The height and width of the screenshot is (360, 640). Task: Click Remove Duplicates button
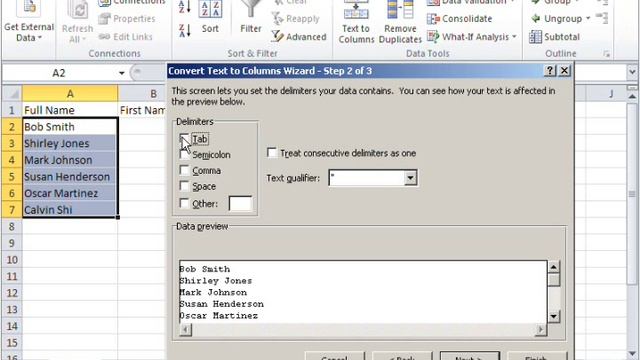tap(400, 22)
